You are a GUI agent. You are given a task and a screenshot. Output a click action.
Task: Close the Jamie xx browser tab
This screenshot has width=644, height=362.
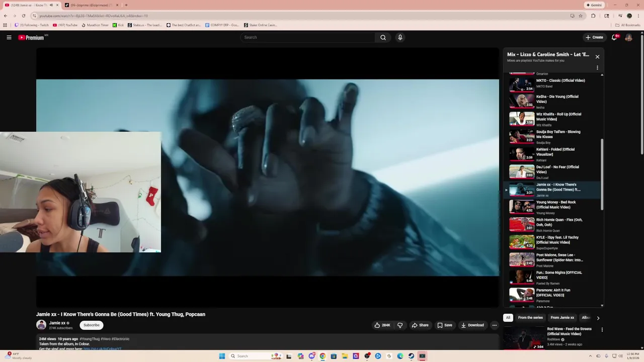click(x=57, y=5)
